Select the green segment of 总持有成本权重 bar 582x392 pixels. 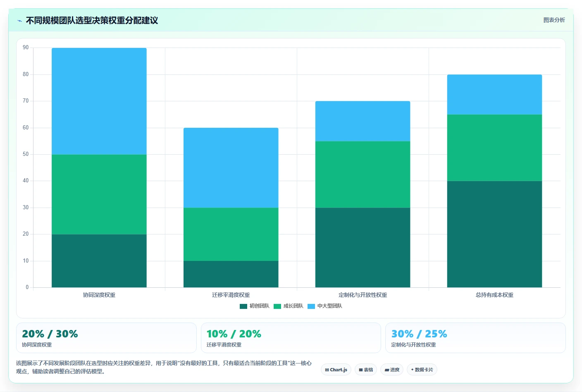pos(495,148)
